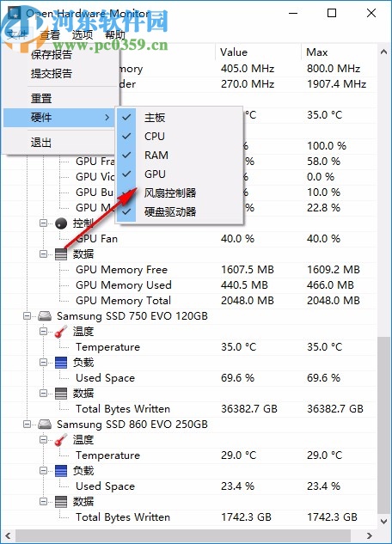The image size is (392, 544).
Task: Select Used Space row showing 69.6 %
Action: [189, 378]
